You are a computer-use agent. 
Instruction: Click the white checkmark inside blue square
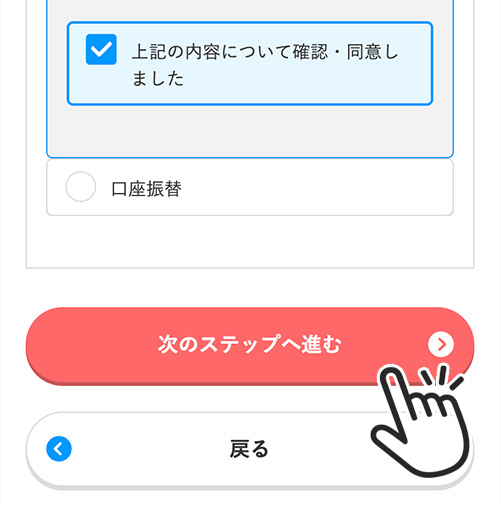(x=101, y=50)
